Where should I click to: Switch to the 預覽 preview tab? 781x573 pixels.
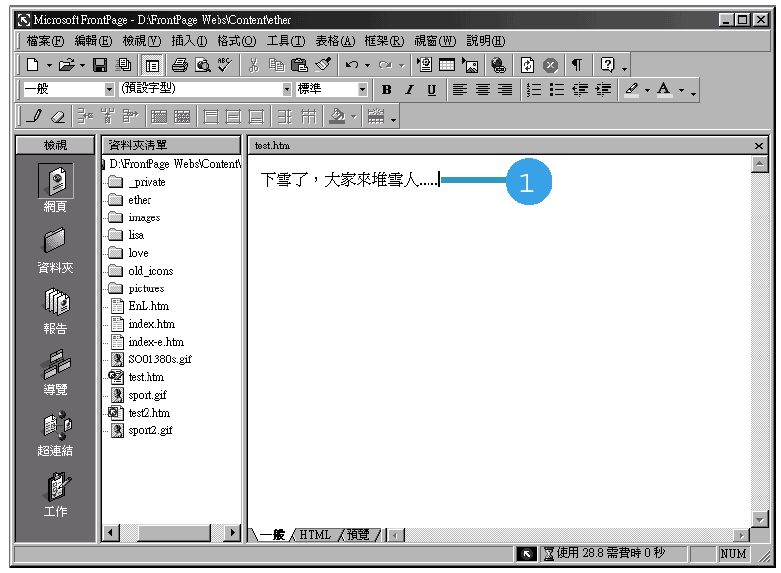(x=358, y=535)
